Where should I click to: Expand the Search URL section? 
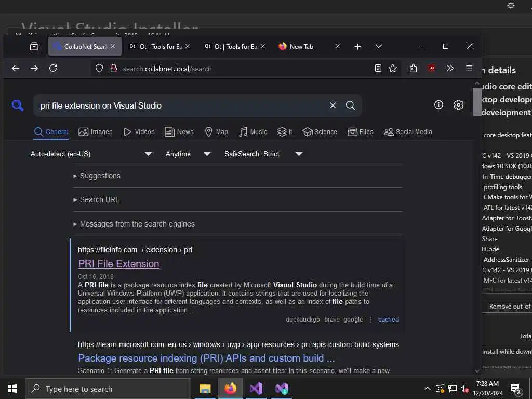[x=96, y=200]
